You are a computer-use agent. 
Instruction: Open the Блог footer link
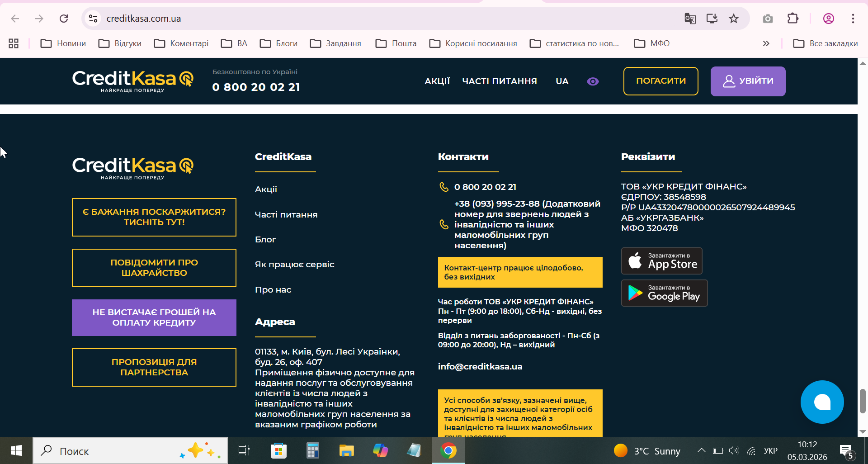click(265, 240)
